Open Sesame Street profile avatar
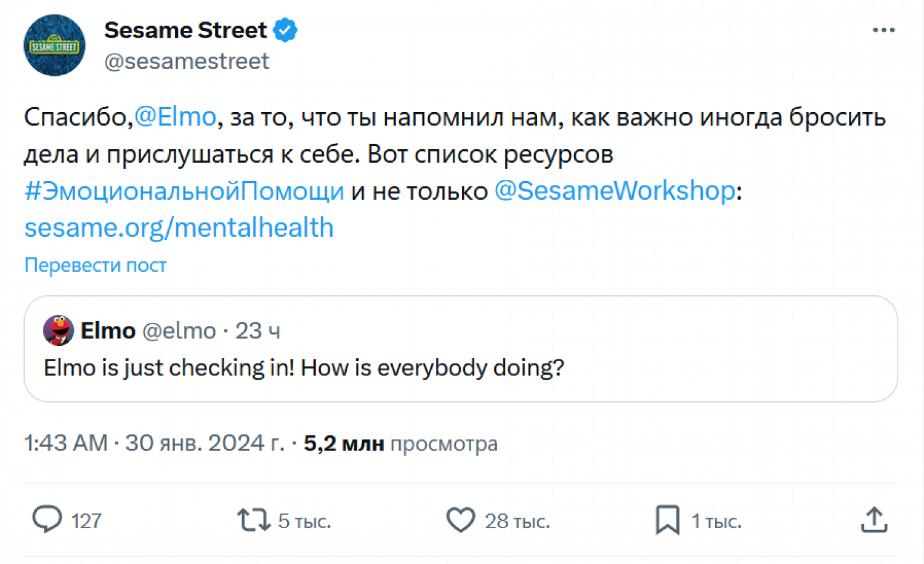This screenshot has width=924, height=564. pyautogui.click(x=54, y=46)
